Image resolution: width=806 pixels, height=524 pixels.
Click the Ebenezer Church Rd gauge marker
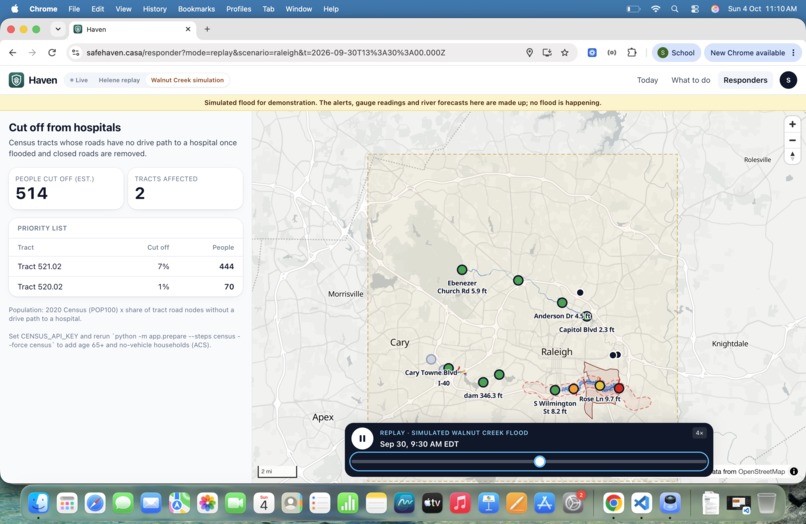click(462, 269)
